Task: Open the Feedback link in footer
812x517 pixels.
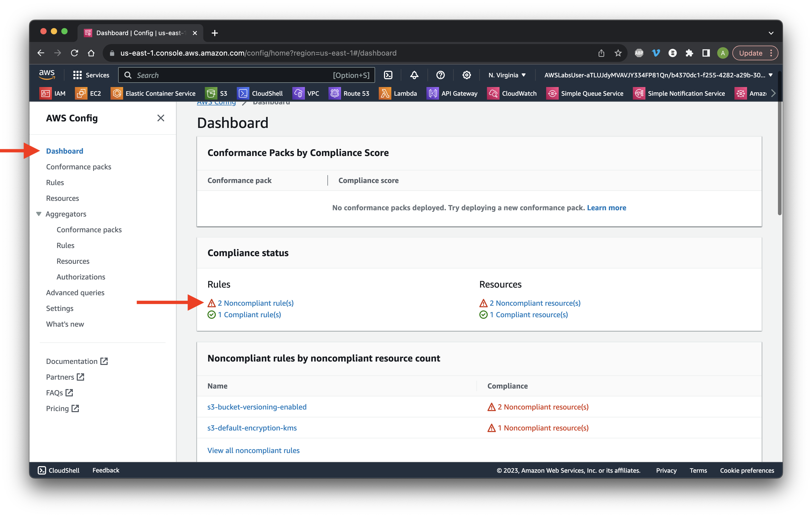Action: pos(106,470)
